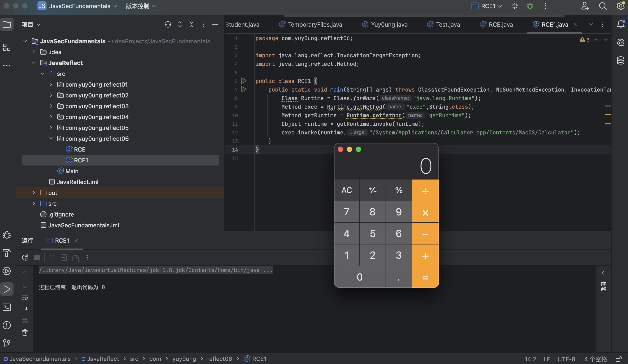The height and width of the screenshot is (364, 628).
Task: Click the Database tool window icon
Action: [x=621, y=60]
